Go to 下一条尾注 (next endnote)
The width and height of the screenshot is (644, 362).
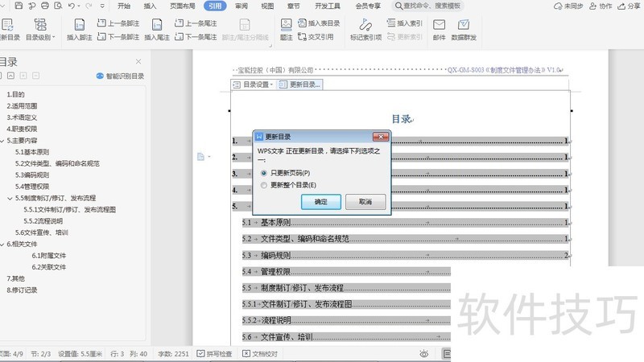196,37
